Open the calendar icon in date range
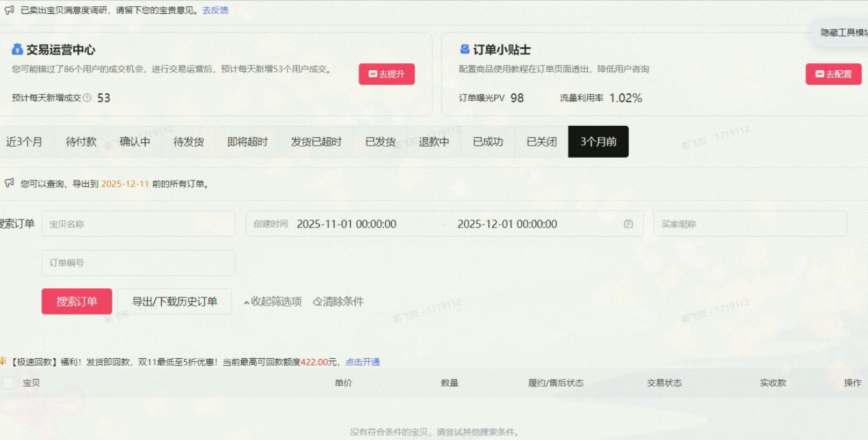The image size is (868, 440). [628, 224]
